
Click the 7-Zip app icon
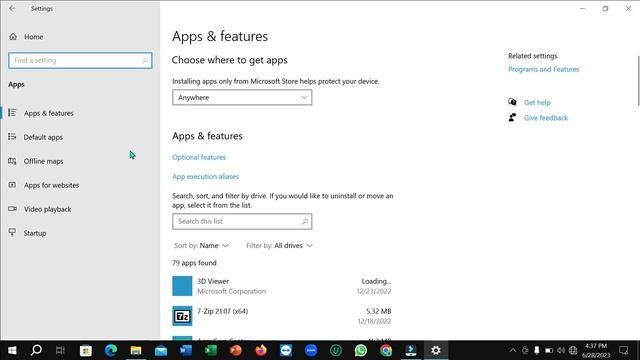tap(182, 316)
